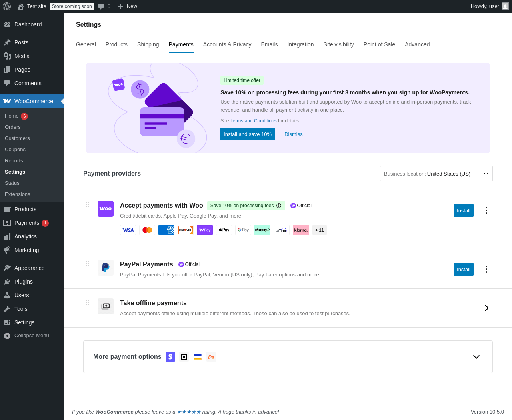
Task: Click the PayPal logo icon
Action: coord(106,268)
